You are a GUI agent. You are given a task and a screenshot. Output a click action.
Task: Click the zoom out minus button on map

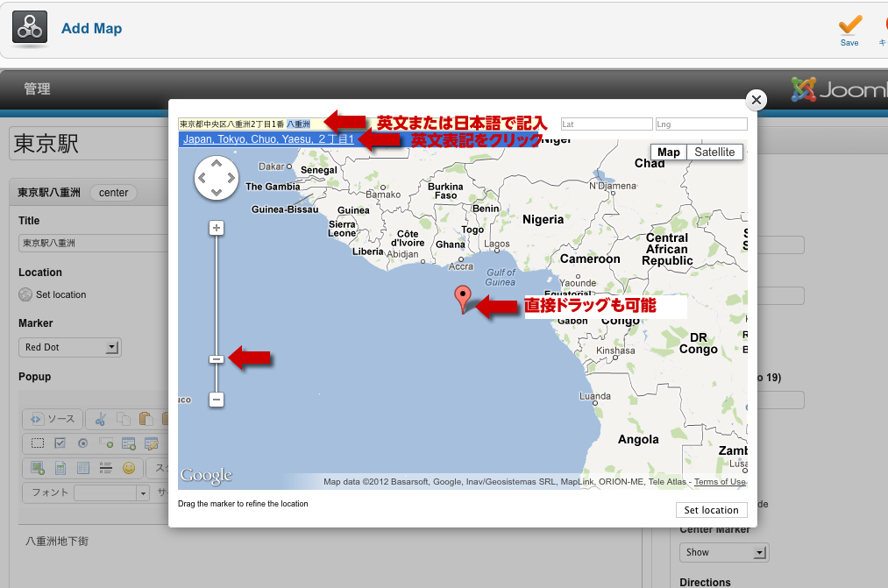click(217, 400)
